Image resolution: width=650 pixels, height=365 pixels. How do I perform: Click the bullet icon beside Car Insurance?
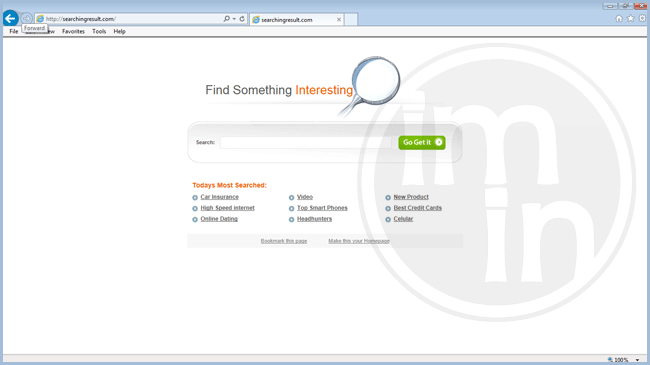195,197
